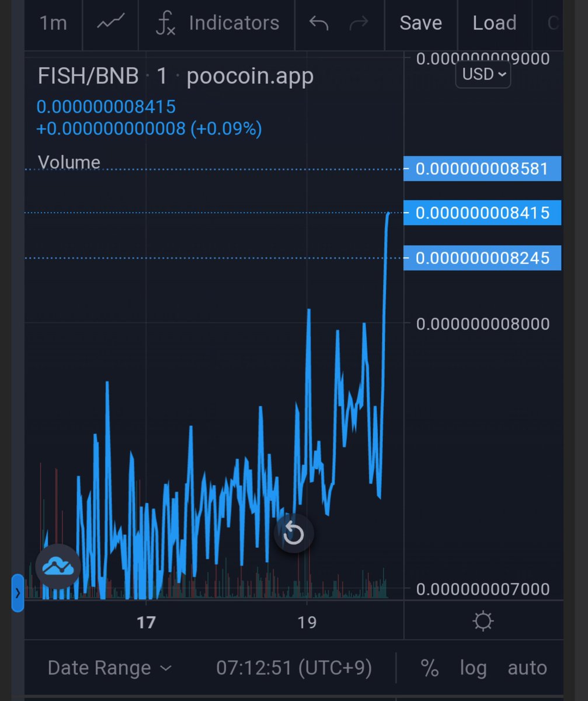Screen dimensions: 588x701
Task: Click the 0.000000007000 axis price
Action: coord(483,589)
